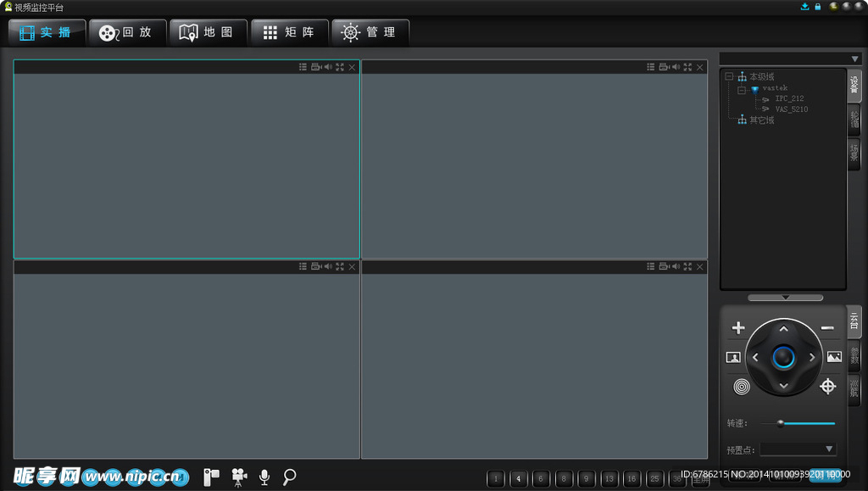868x491 pixels.
Task: Click the landscape picture icon right of PTZ
Action: pos(834,357)
